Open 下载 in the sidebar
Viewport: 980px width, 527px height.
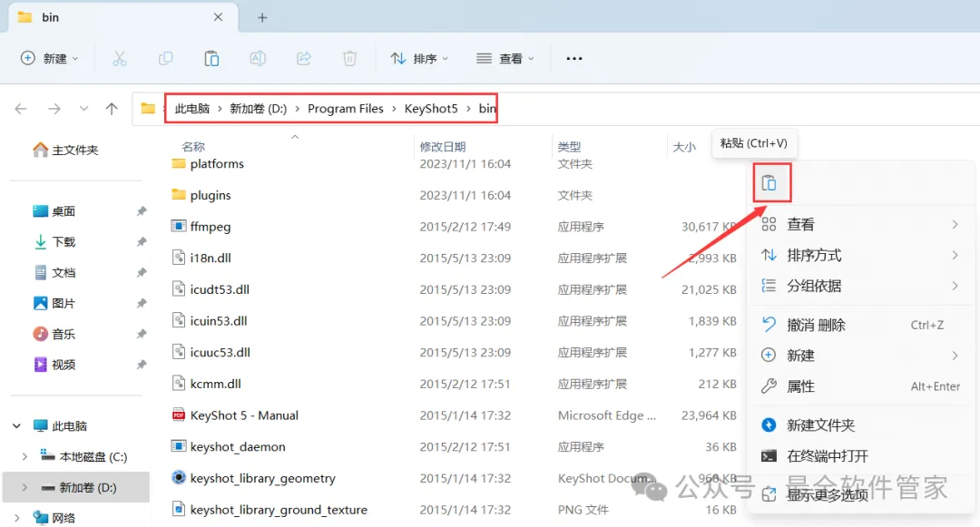coord(54,241)
